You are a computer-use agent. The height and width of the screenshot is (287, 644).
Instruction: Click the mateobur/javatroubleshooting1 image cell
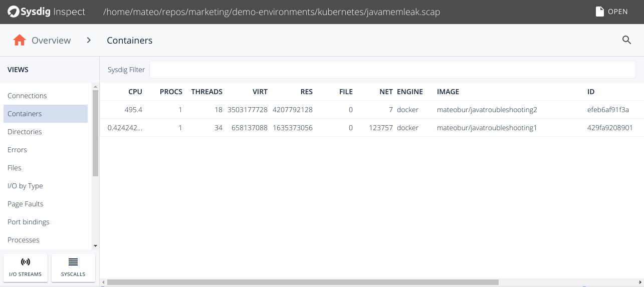point(487,128)
